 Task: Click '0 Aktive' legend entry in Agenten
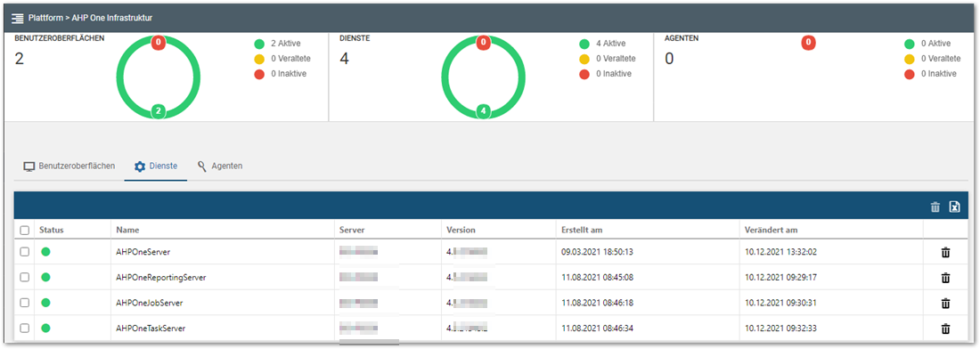pos(927,44)
